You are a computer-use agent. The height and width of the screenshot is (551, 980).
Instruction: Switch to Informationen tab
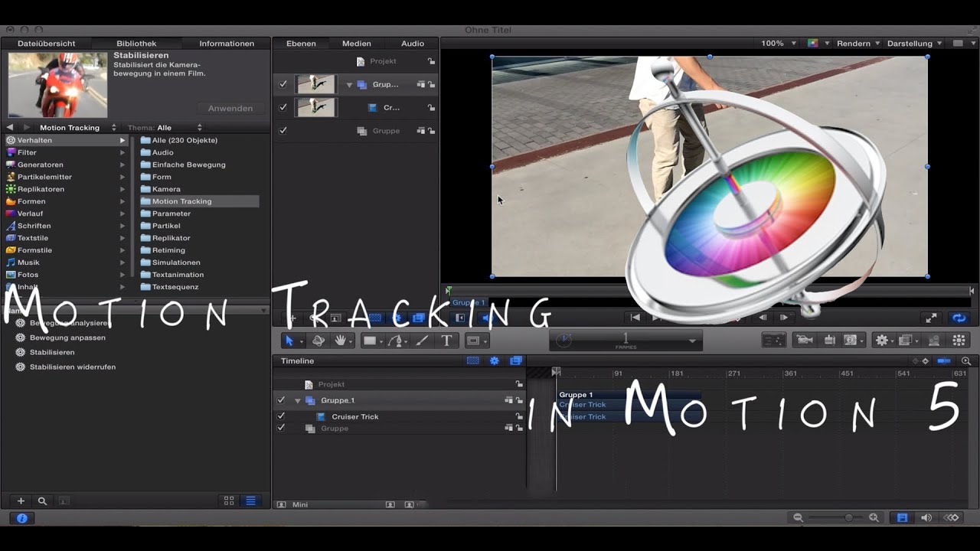[227, 44]
